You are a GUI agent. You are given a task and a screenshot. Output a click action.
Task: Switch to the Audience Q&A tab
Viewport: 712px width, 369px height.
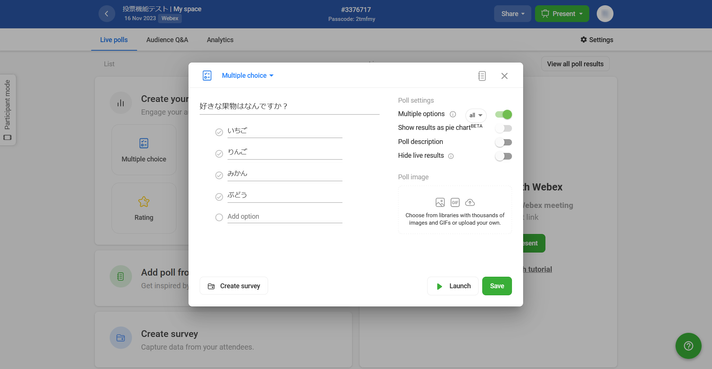(x=167, y=40)
